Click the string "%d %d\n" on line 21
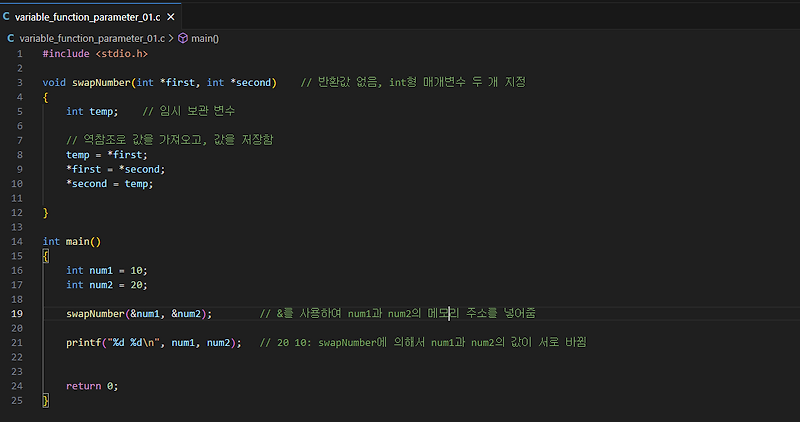Image resolution: width=800 pixels, height=422 pixels. pyautogui.click(x=134, y=342)
